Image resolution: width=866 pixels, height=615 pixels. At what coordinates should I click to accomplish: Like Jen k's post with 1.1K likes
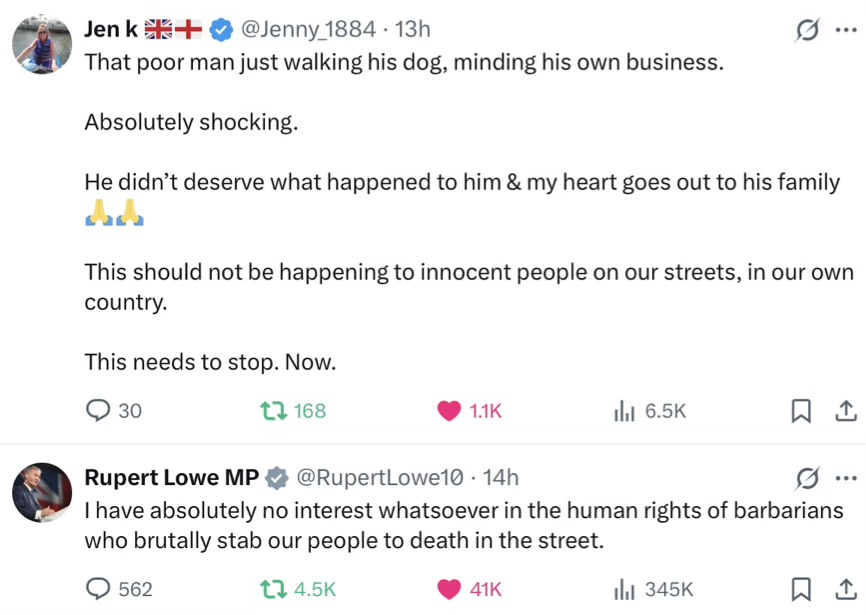451,410
